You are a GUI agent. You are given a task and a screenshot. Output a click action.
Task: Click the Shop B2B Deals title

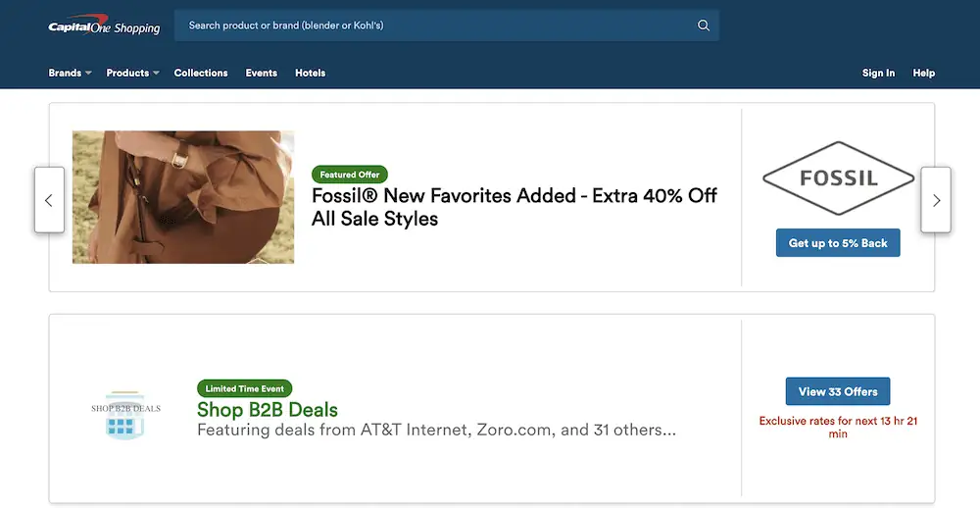coord(268,410)
